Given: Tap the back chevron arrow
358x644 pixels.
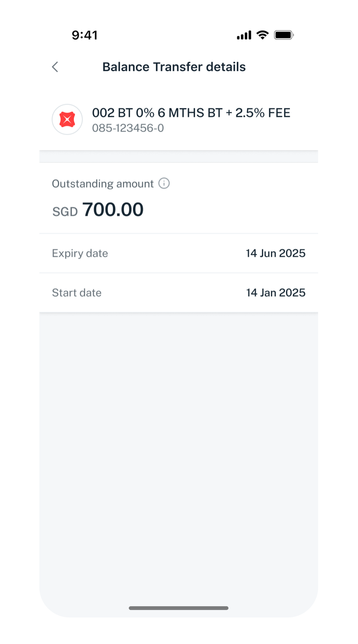Looking at the screenshot, I should pyautogui.click(x=55, y=67).
